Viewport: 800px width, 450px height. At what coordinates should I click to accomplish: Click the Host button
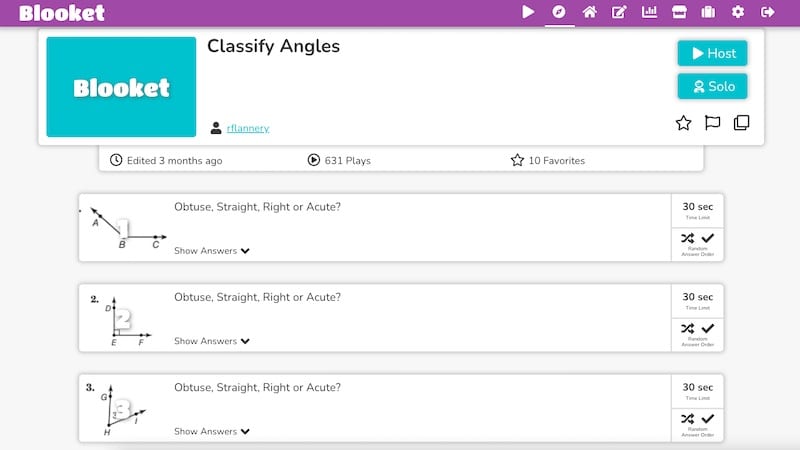712,53
